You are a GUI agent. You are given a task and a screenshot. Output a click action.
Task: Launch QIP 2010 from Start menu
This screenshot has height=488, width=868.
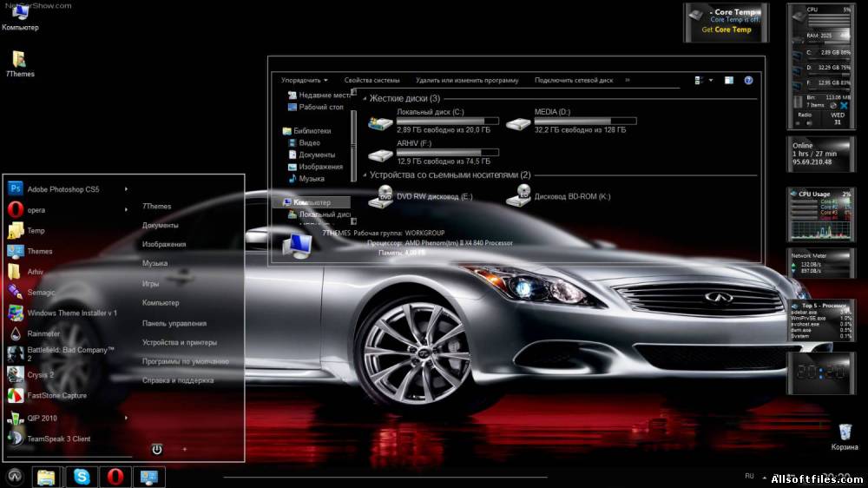coord(42,419)
